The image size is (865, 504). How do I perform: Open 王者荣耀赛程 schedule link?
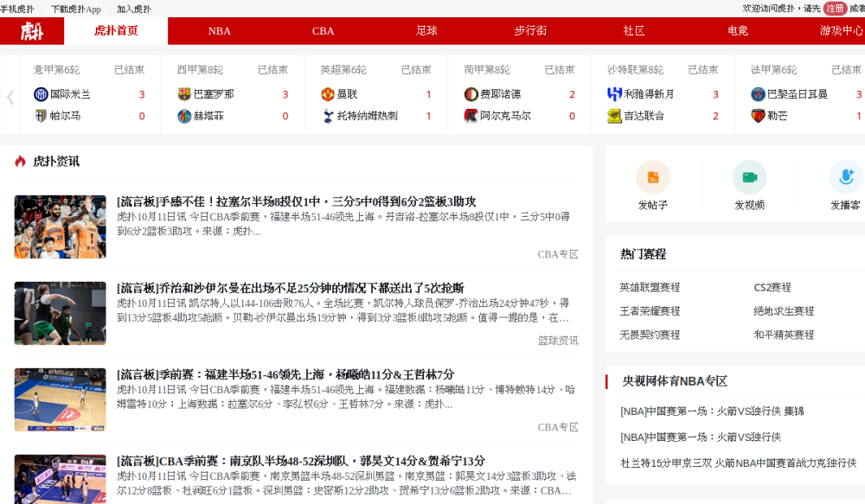[x=650, y=311]
